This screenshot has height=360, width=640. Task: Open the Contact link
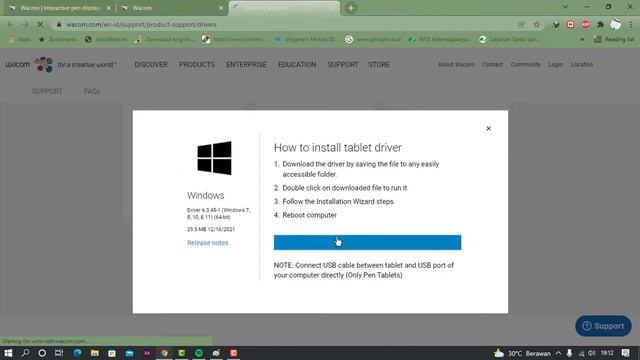[x=492, y=64]
